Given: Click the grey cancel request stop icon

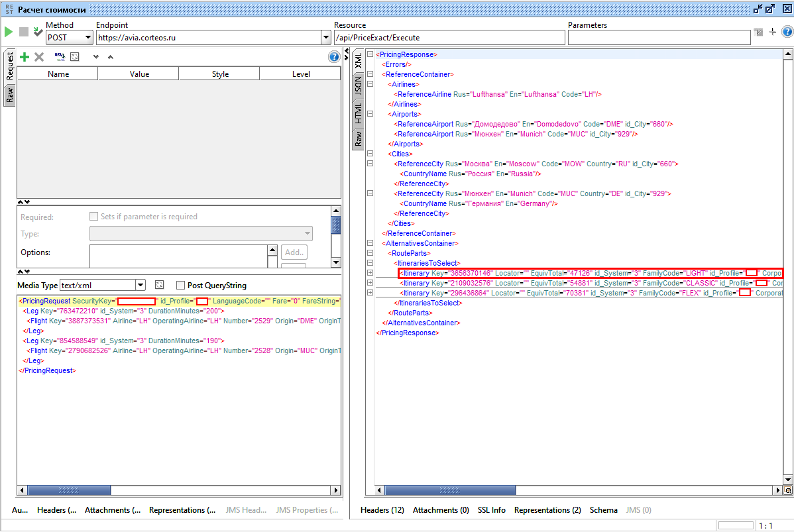Looking at the screenshot, I should pos(24,32).
